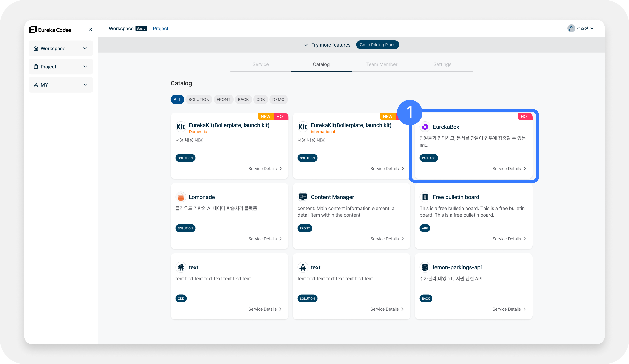Select the BACK filter chip

243,100
